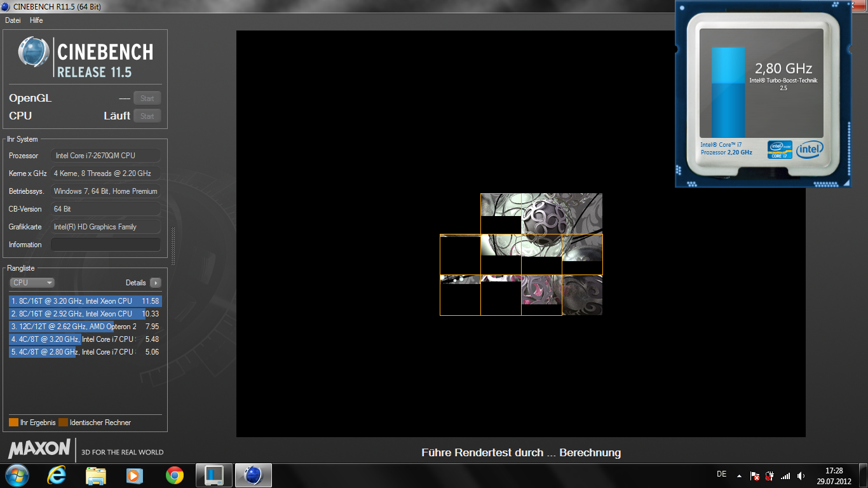Switch to the Turbo Boost monitor taskbar button

214,475
